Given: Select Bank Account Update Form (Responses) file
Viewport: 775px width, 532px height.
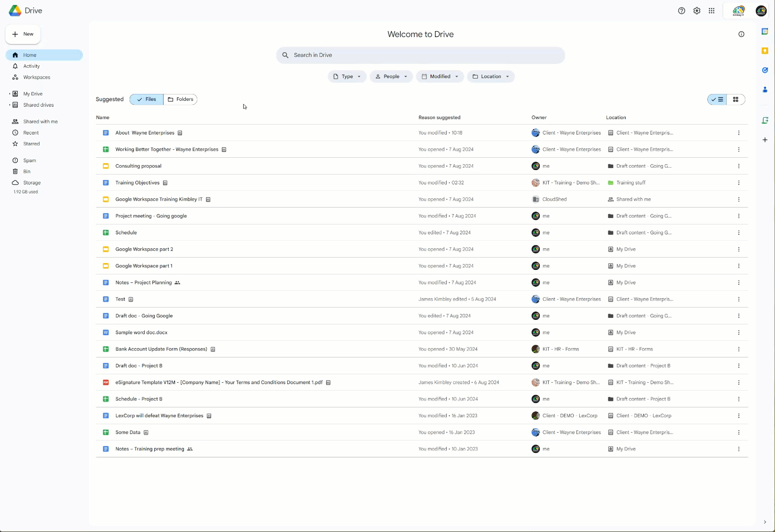Looking at the screenshot, I should click(422, 349).
